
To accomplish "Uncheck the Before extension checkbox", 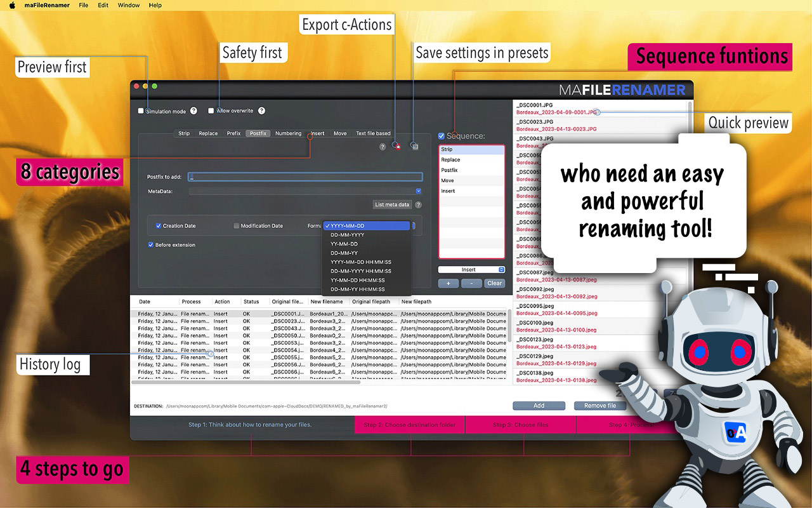I will [151, 244].
